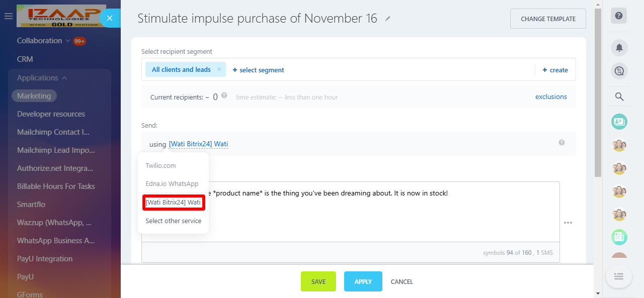Open the notifications bell icon

click(619, 48)
